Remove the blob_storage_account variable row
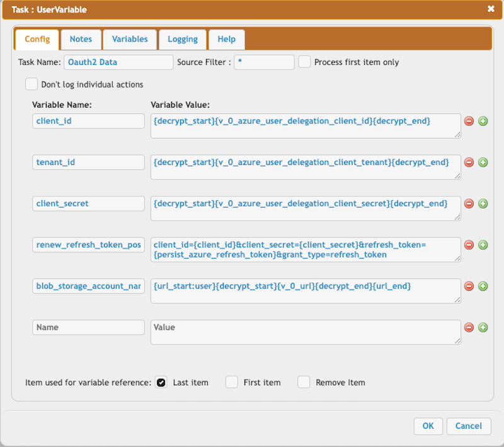 [x=469, y=286]
